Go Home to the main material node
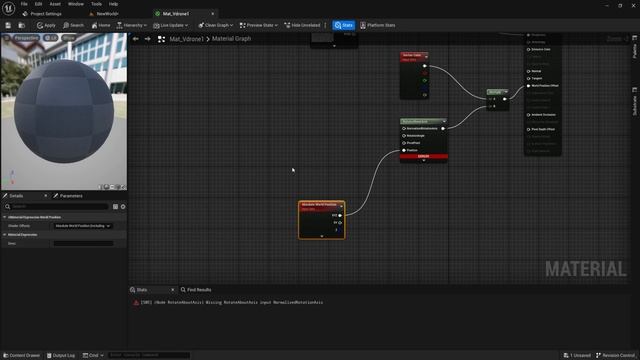This screenshot has height=360, width=640. tap(101, 25)
